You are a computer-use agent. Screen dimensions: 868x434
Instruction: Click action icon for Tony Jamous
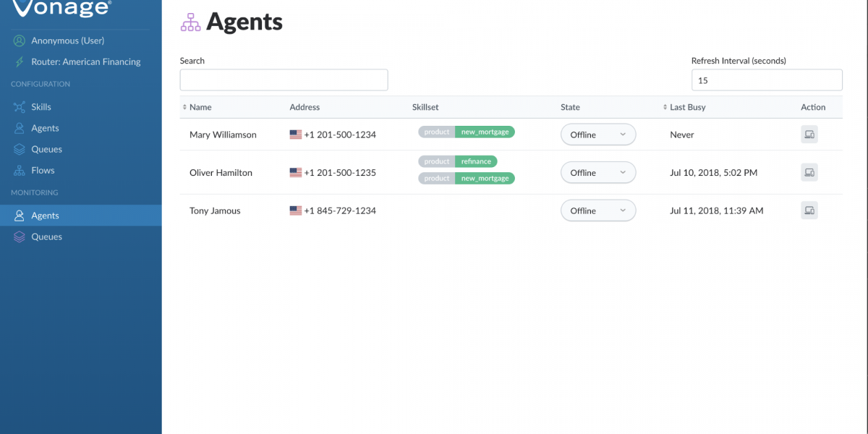click(x=809, y=210)
